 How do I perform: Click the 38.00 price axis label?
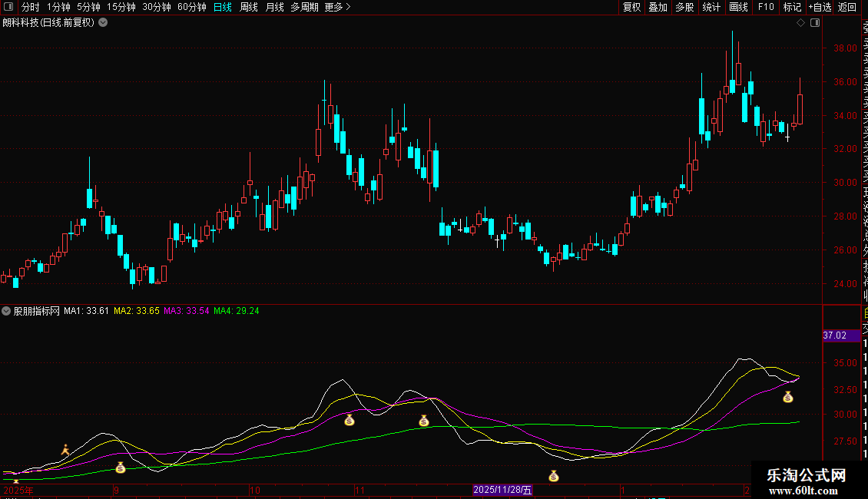coord(845,48)
